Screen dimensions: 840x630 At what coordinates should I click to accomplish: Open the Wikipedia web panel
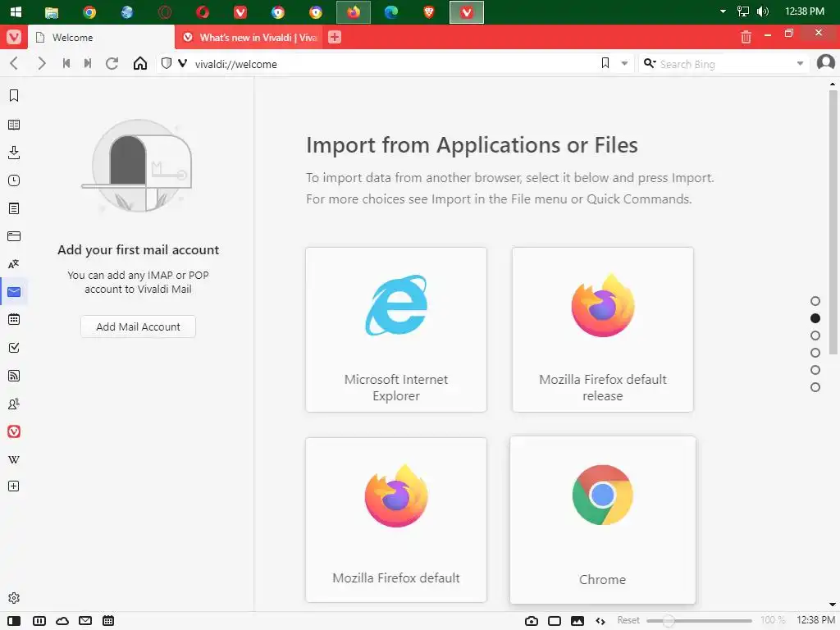[14, 459]
